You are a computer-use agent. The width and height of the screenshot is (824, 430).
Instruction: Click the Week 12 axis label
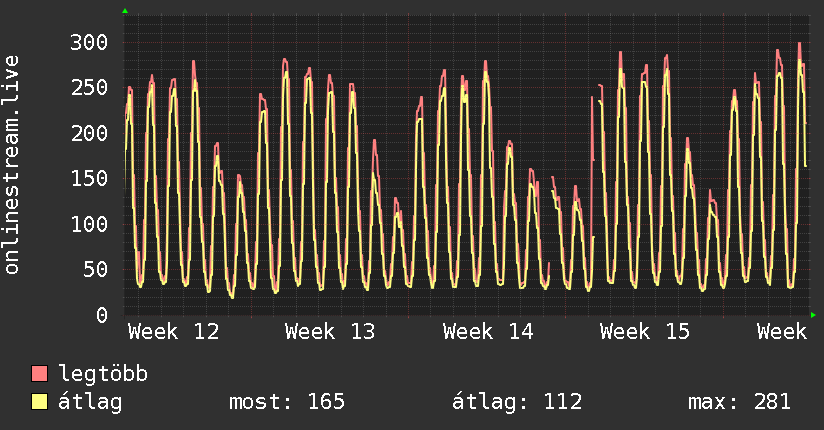173,332
